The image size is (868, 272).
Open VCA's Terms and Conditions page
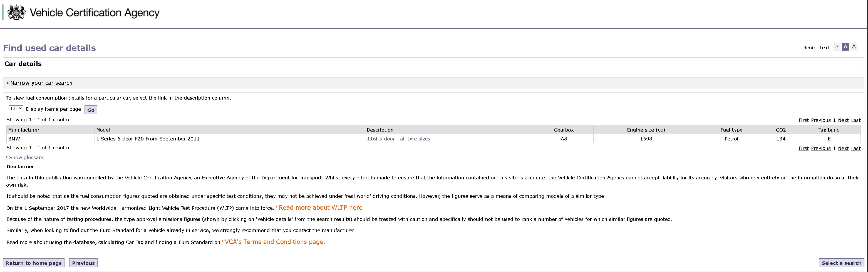point(274,242)
